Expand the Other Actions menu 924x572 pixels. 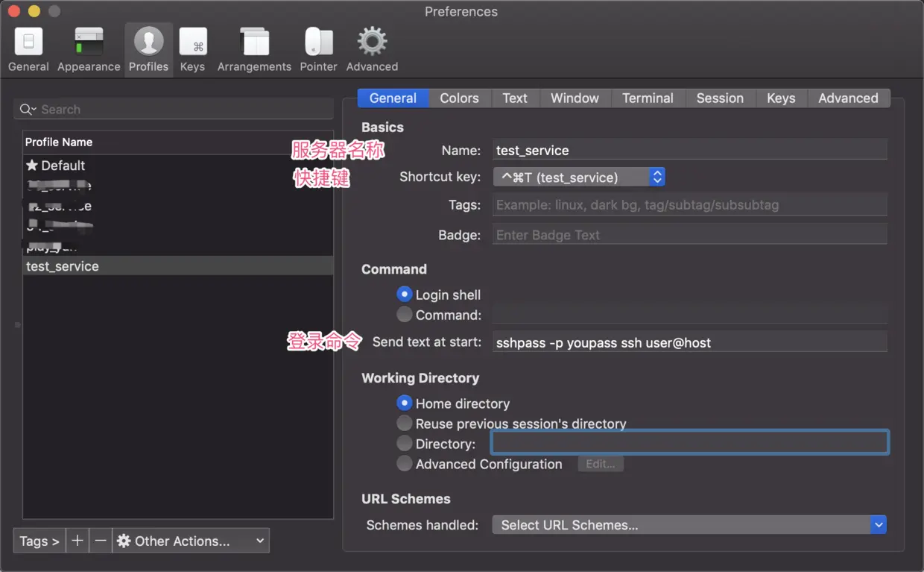(192, 541)
